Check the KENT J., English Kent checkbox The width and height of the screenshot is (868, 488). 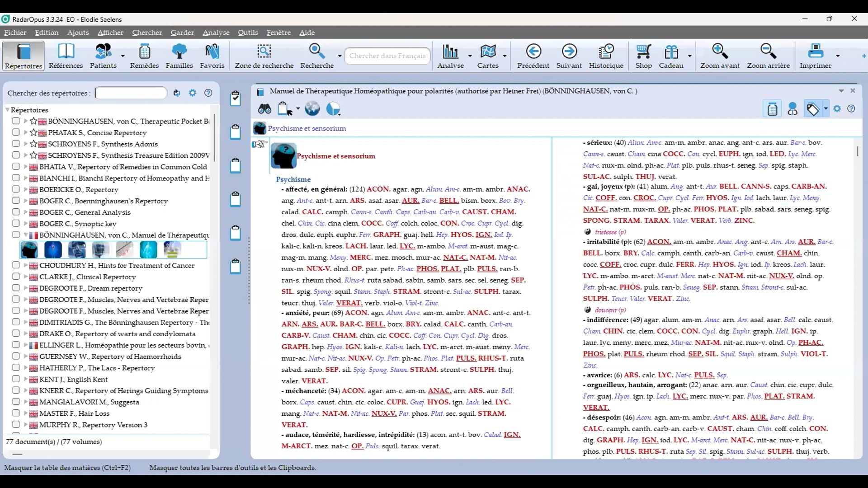pos(16,379)
